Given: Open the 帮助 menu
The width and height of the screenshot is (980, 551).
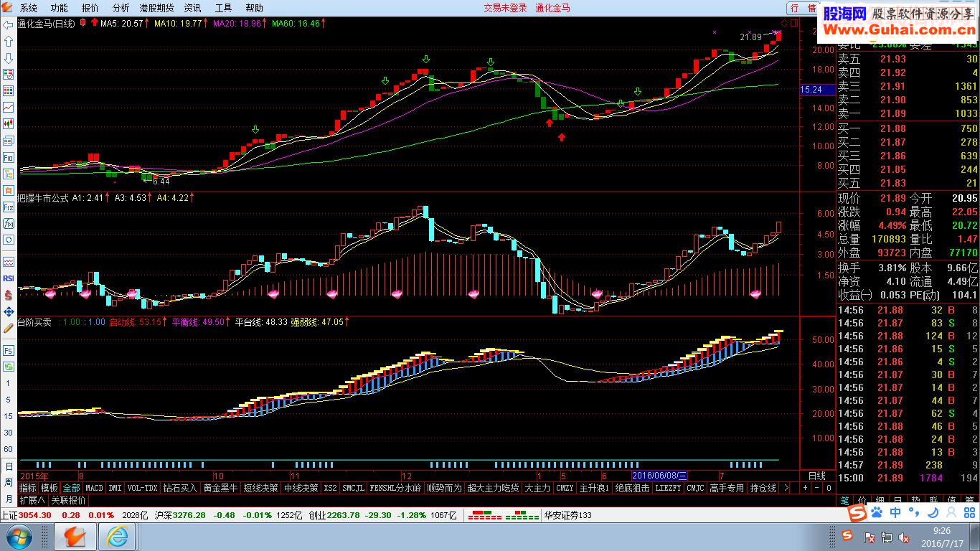Looking at the screenshot, I should (x=255, y=8).
